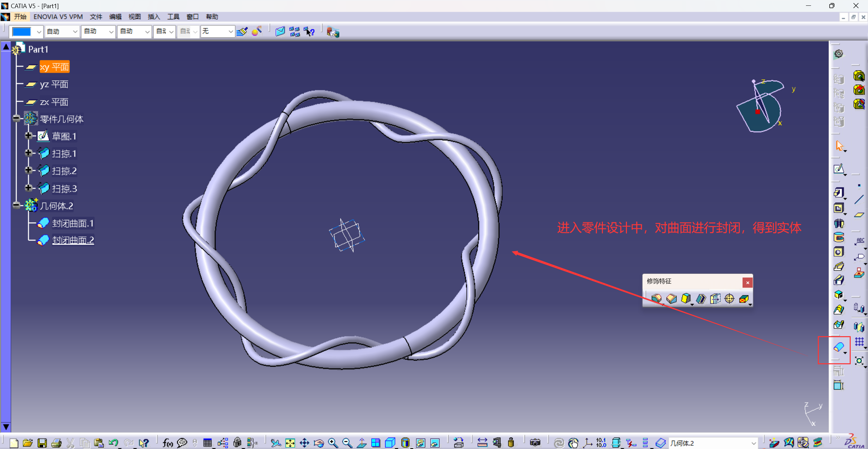Open the 文件 menu

point(96,17)
